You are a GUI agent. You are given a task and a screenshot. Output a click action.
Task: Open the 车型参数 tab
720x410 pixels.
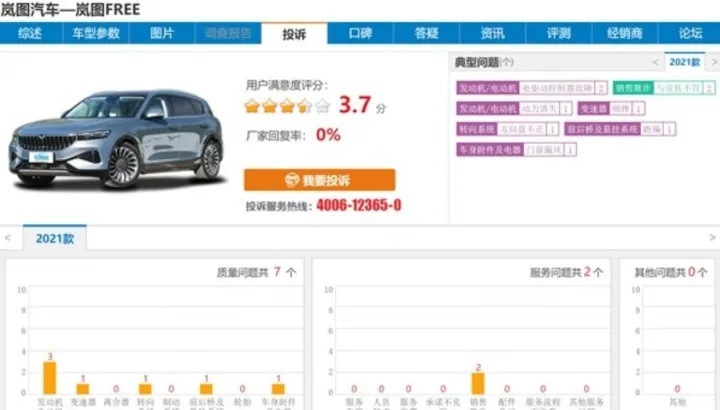[96, 33]
